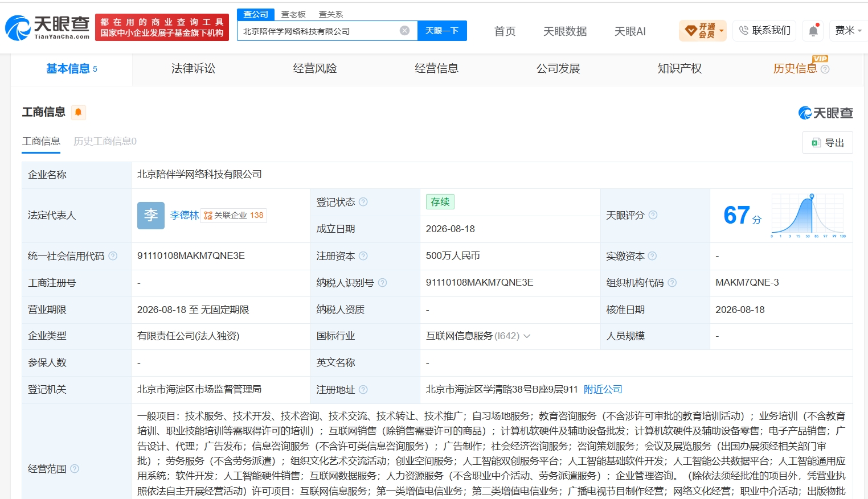Open the 费米 user menu
Screen dimensions: 868x499
[848, 31]
